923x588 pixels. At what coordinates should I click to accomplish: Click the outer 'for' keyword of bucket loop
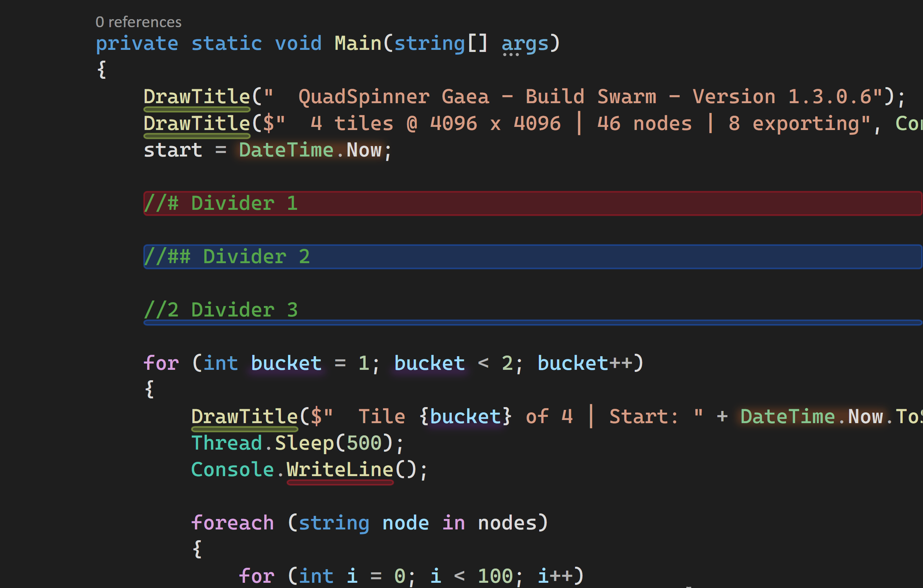161,363
